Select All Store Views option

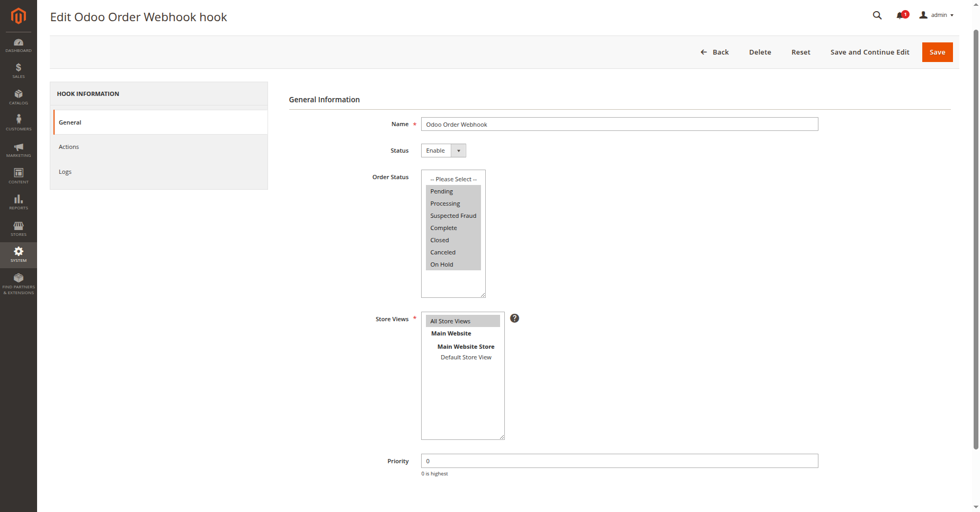[x=463, y=321]
